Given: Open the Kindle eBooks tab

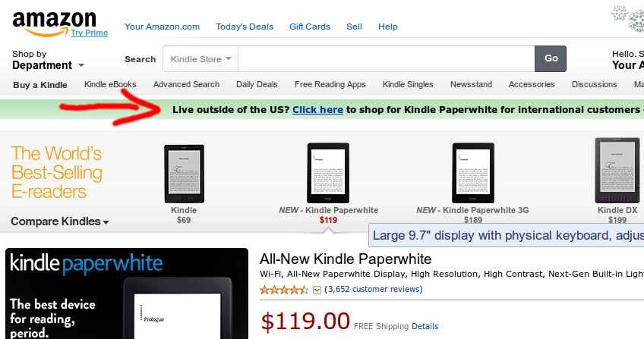Looking at the screenshot, I should 110,84.
